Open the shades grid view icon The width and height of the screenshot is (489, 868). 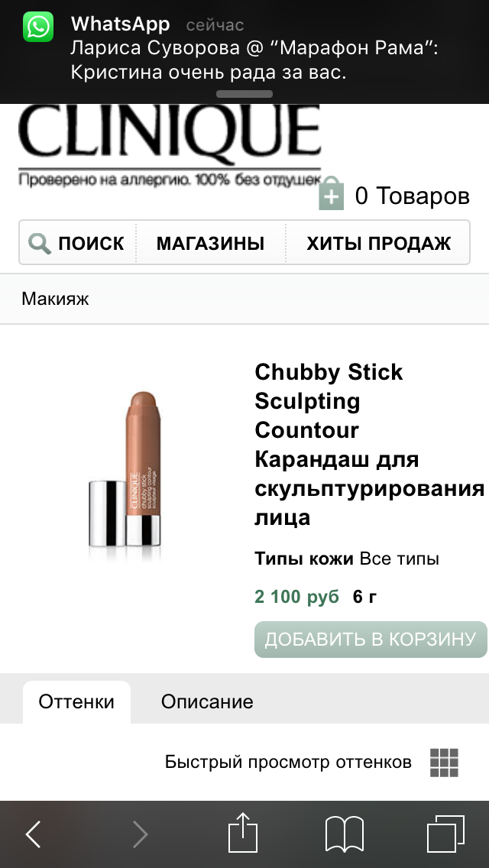[x=444, y=763]
